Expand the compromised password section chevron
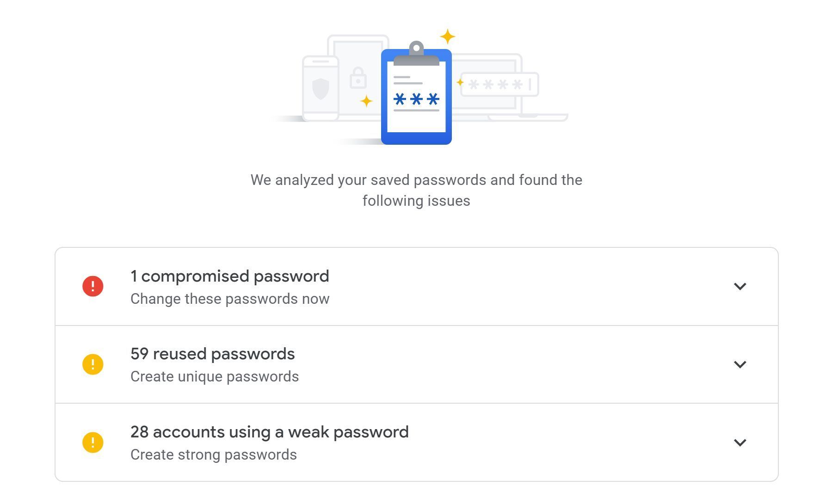Screen dimensions: 820x504 pyautogui.click(x=740, y=286)
